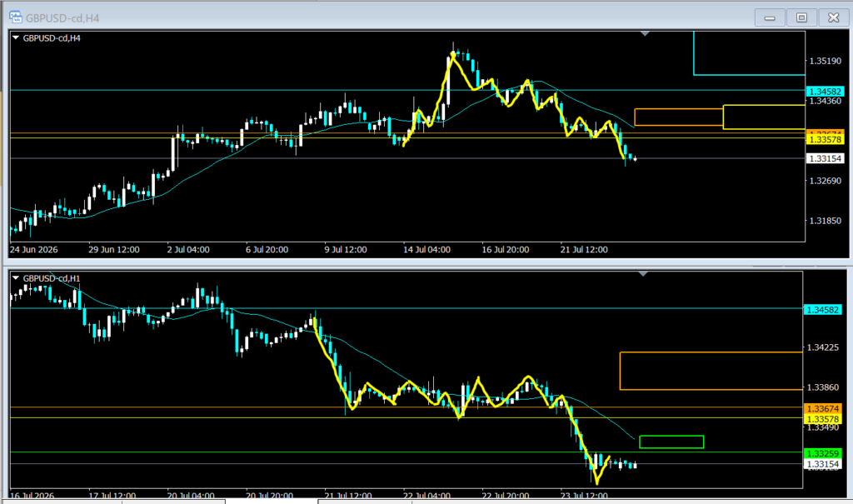Image resolution: width=853 pixels, height=504 pixels.
Task: Click the 9 Jul 12:00 label on H4 time axis
Action: (x=346, y=249)
